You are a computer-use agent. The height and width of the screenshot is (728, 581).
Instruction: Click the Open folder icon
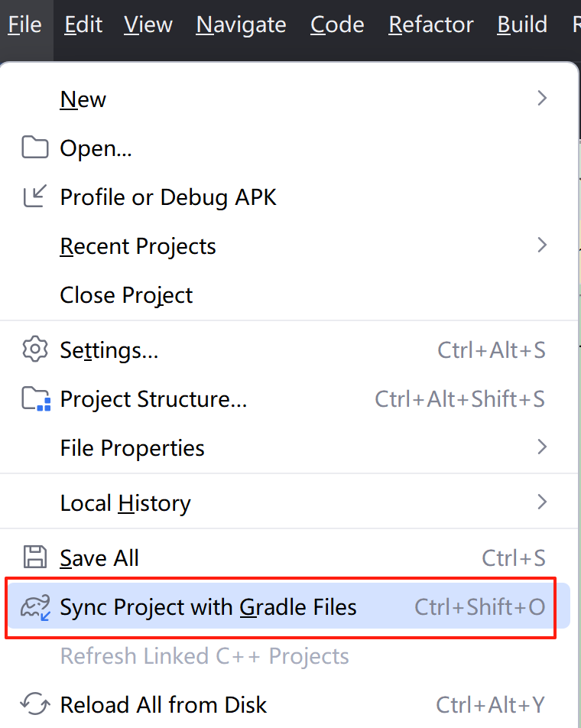click(x=34, y=148)
